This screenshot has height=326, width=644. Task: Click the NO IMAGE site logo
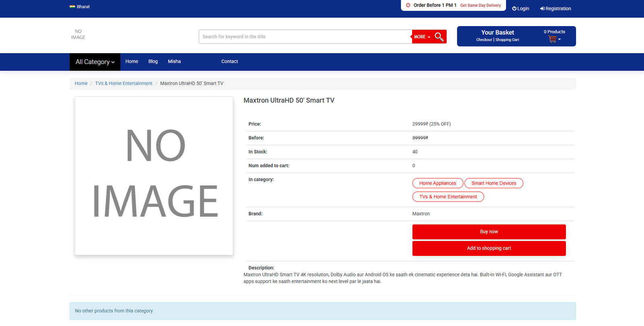[x=78, y=34]
